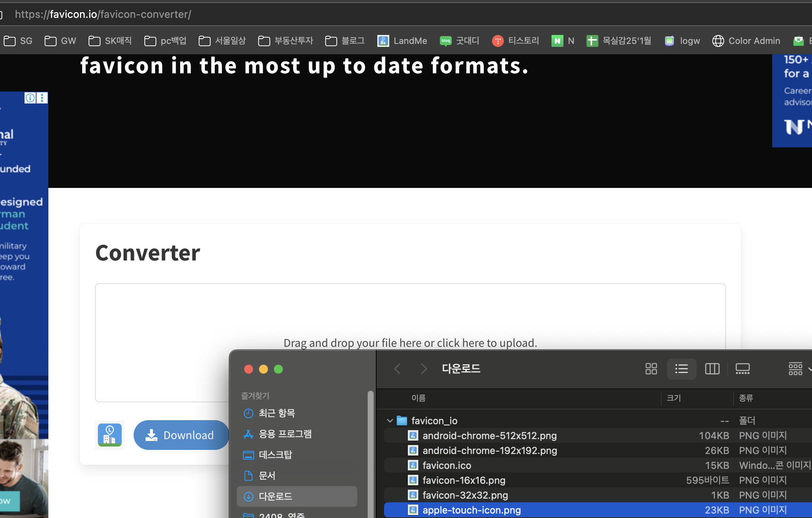Go forward in Finder navigation
This screenshot has height=518, width=812.
(423, 369)
